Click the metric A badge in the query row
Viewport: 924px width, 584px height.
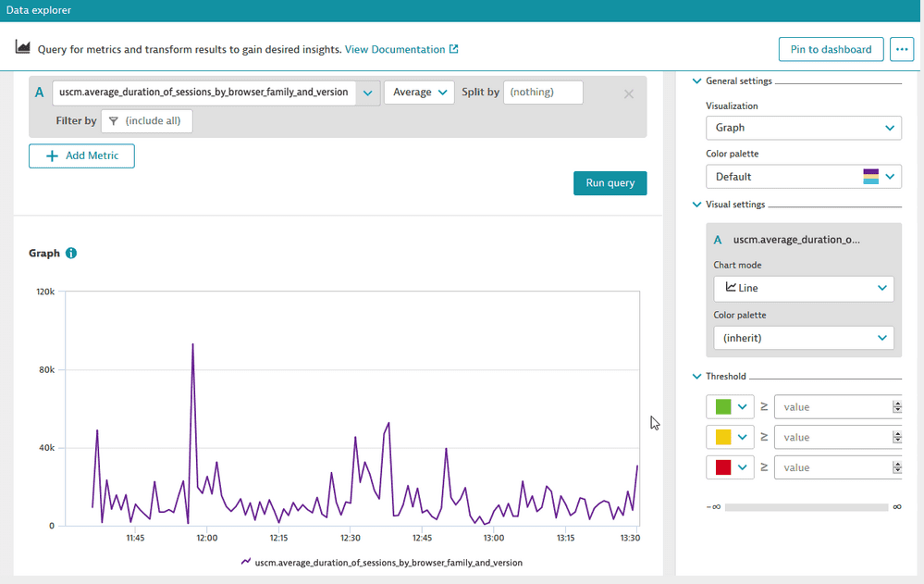pos(39,93)
